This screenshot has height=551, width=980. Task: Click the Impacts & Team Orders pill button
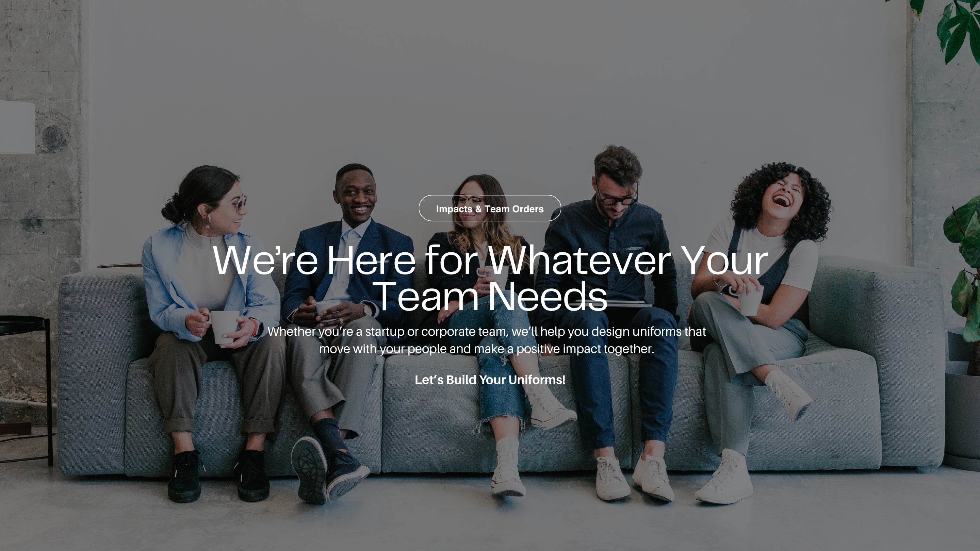coord(490,208)
